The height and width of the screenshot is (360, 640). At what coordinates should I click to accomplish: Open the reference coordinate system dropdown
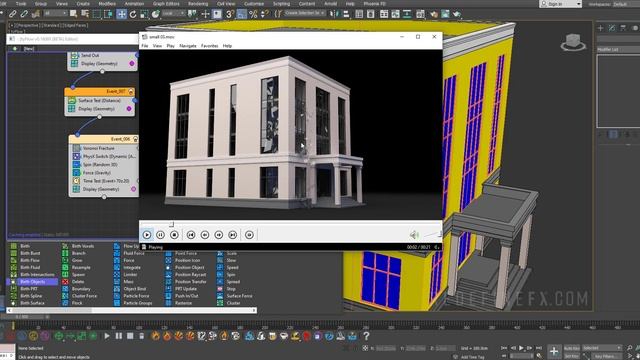173,13
